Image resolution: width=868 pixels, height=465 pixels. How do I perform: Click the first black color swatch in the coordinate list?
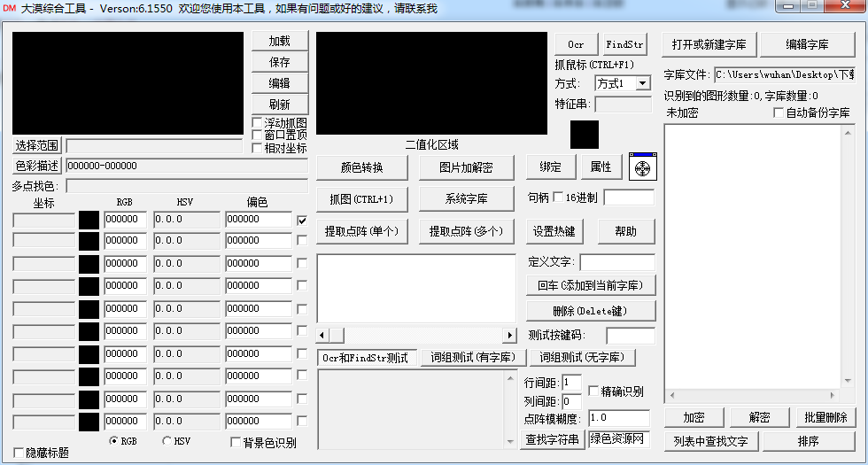(x=89, y=220)
